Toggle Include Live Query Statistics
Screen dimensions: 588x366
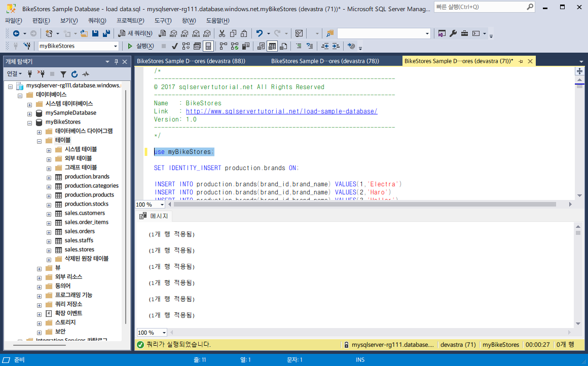(235, 46)
